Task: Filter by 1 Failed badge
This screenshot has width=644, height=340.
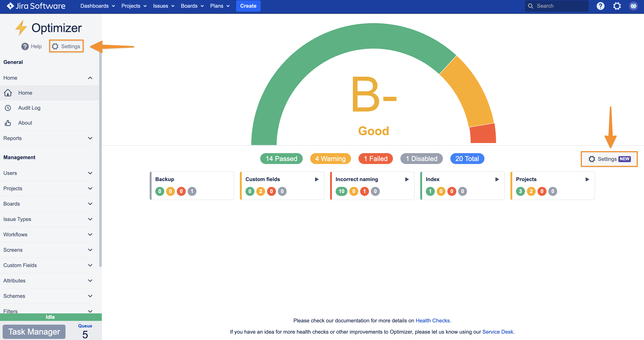Action: [376, 159]
